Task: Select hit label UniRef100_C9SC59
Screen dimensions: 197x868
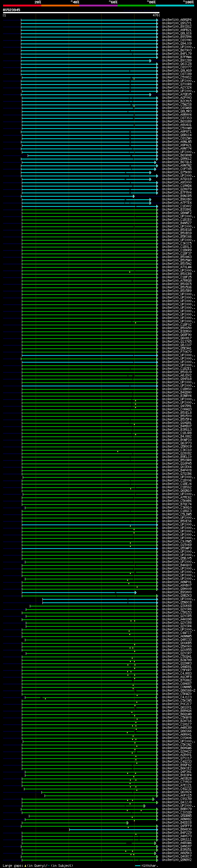Action: click(176, 799)
